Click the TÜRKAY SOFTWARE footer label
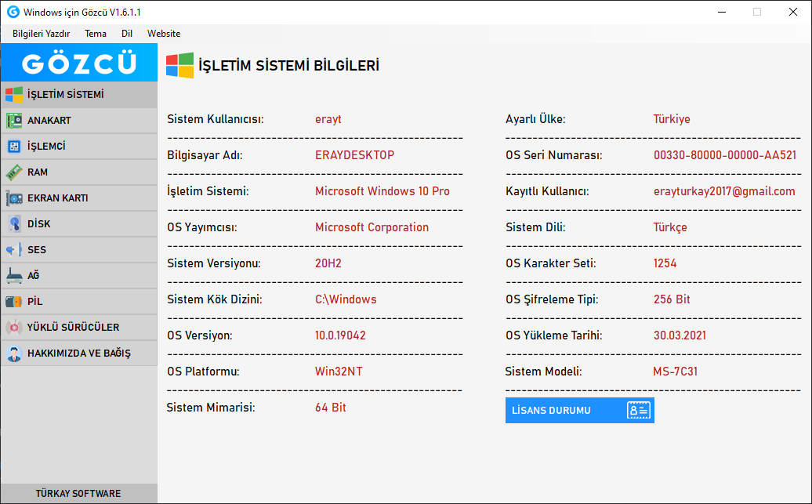This screenshot has height=504, width=812. click(x=78, y=494)
